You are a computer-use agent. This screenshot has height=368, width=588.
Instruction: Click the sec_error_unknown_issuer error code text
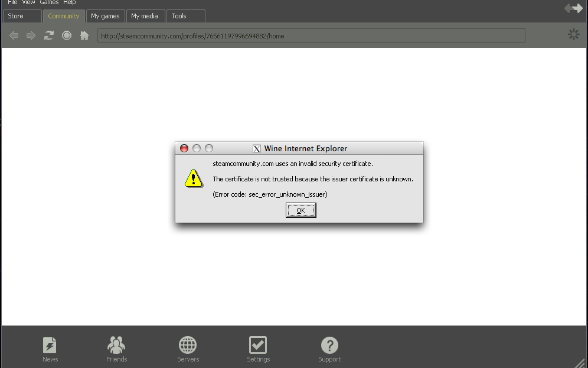(270, 194)
